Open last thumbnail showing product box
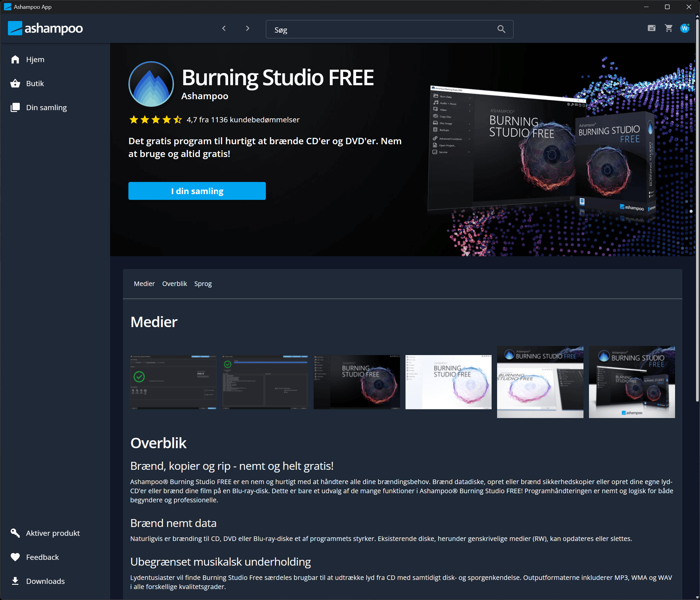This screenshot has height=600, width=700. (x=632, y=382)
